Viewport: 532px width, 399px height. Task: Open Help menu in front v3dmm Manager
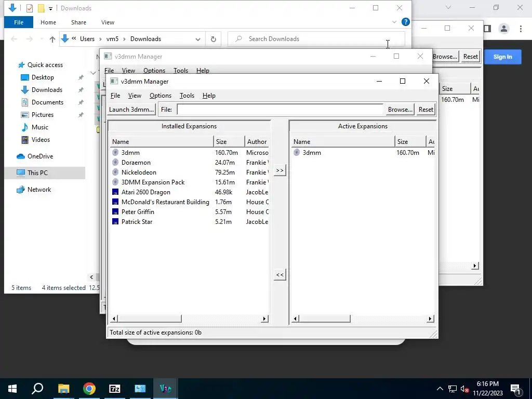tap(209, 96)
